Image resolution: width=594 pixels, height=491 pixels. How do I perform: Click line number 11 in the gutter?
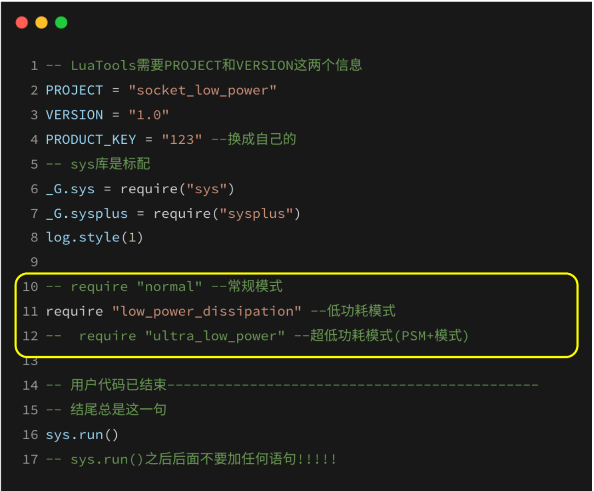30,311
